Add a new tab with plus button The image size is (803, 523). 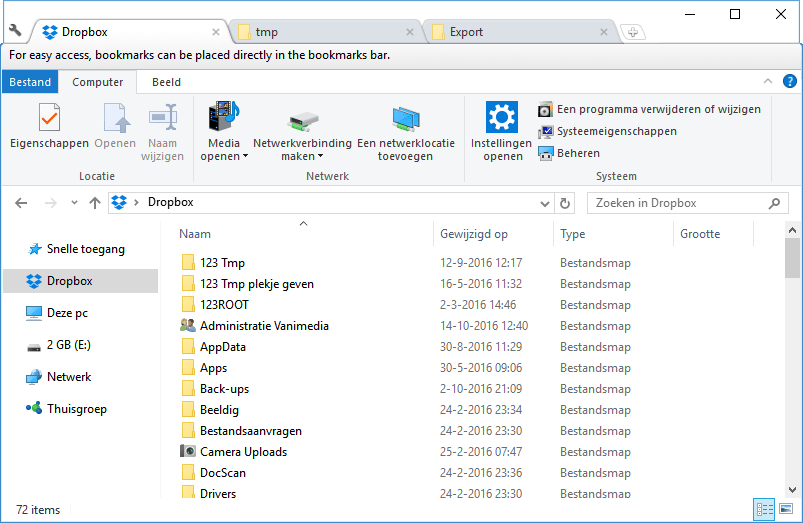(632, 32)
